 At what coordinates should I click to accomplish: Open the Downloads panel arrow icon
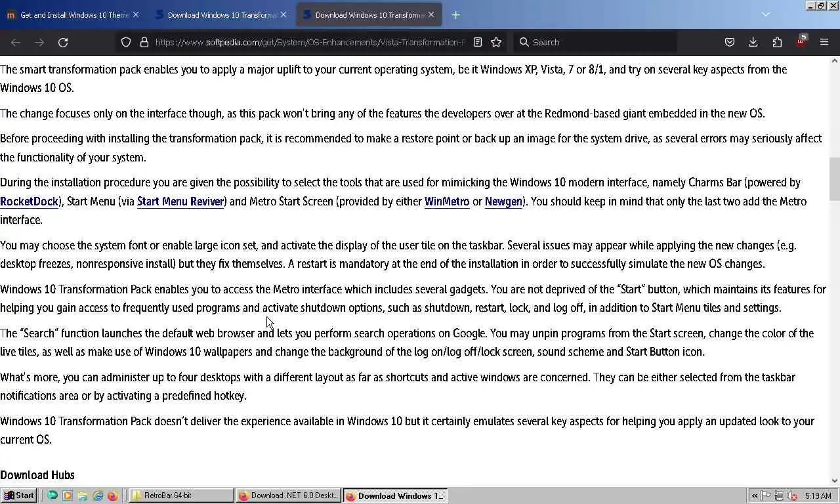(x=753, y=42)
